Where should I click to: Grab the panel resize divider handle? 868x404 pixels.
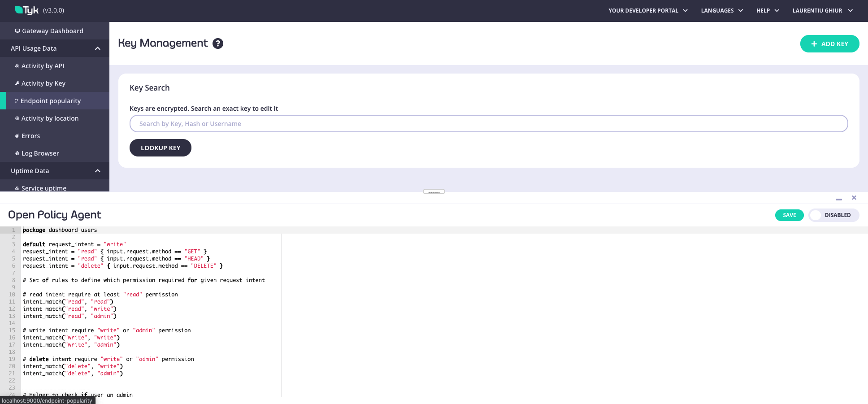coord(434,192)
